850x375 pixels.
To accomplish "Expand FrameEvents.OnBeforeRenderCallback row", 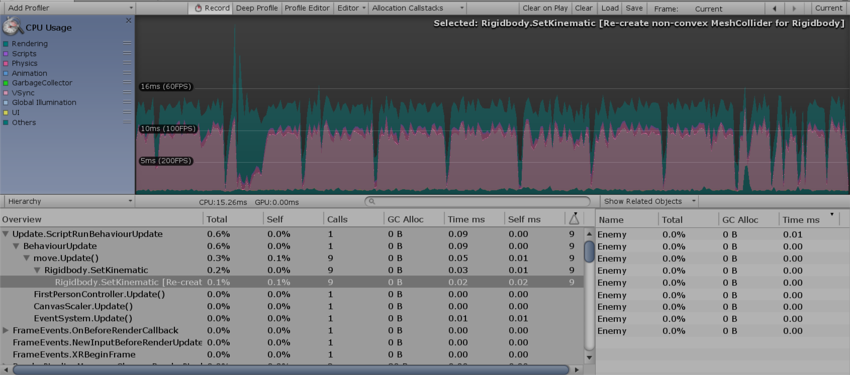I will (5, 330).
